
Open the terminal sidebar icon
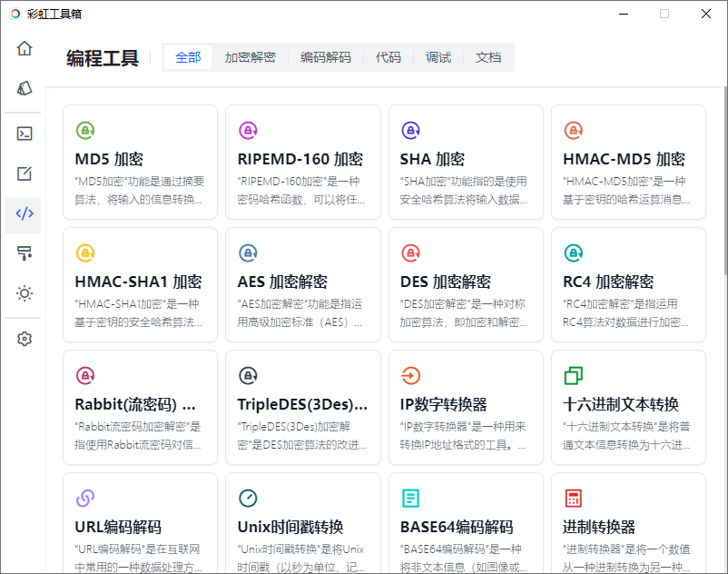tap(25, 134)
